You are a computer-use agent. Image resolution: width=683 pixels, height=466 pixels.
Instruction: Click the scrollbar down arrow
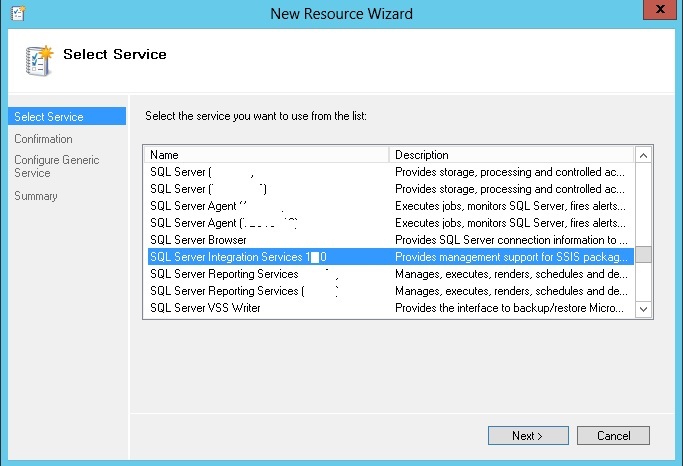[643, 309]
